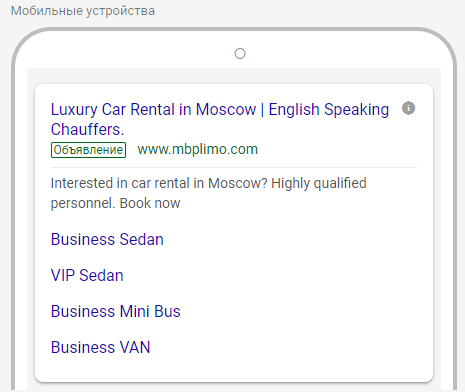Click the Book now text in description

[x=150, y=203]
